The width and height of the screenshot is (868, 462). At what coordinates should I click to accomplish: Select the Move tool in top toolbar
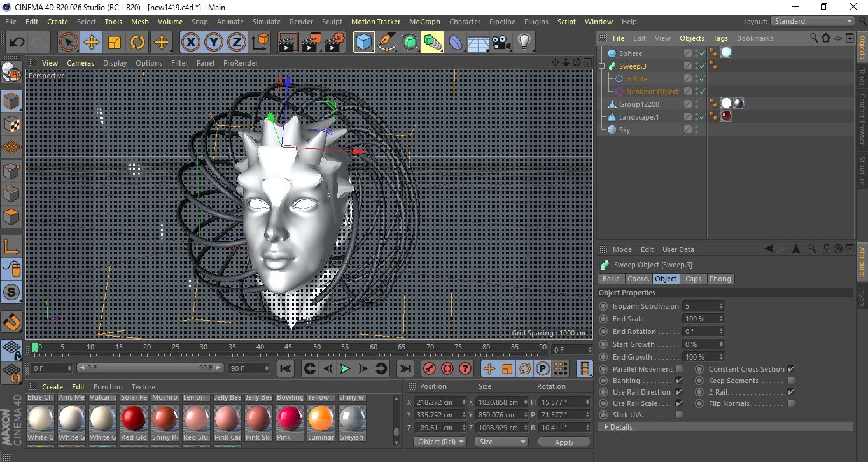point(92,43)
